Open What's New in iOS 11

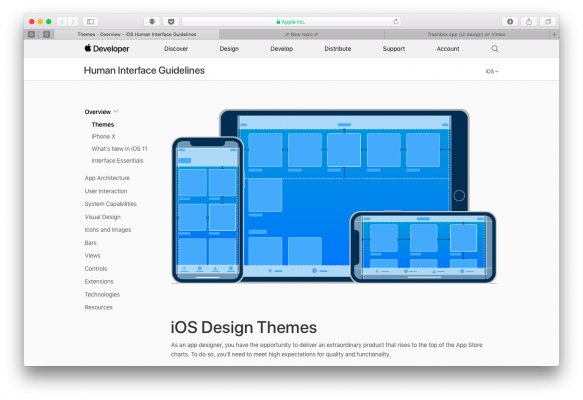(119, 149)
